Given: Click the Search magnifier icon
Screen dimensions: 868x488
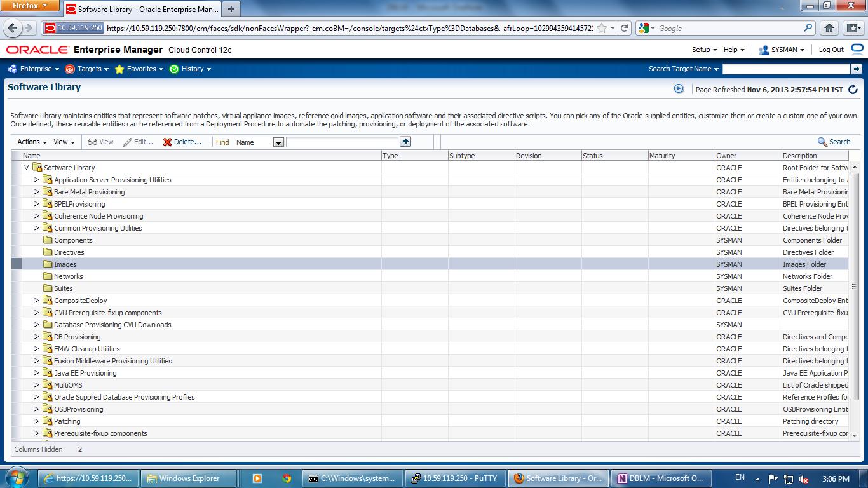Looking at the screenshot, I should tap(822, 142).
